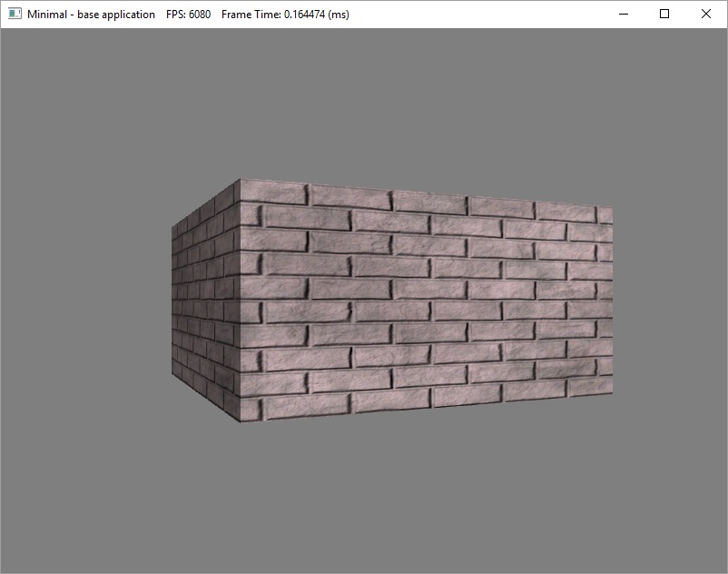
Task: Click the vertical edge between the two cube faces
Action: [x=240, y=302]
